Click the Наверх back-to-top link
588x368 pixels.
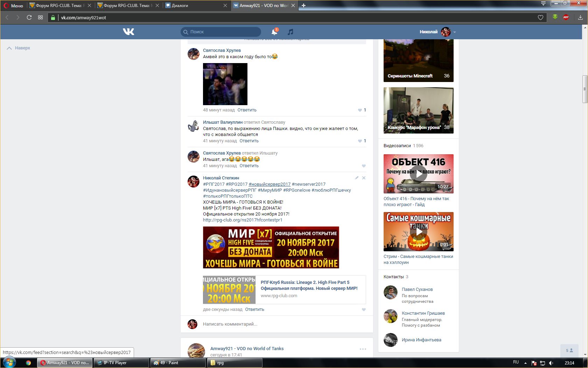click(19, 48)
